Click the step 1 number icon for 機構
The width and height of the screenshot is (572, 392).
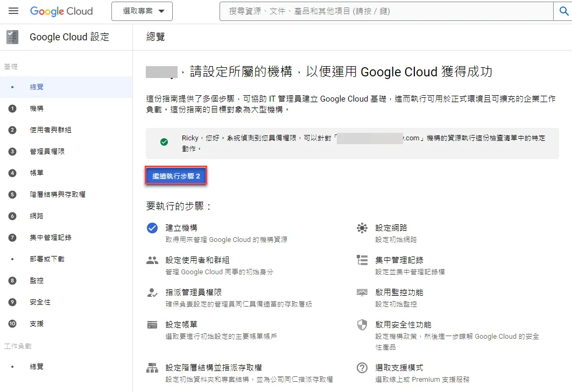coord(12,108)
